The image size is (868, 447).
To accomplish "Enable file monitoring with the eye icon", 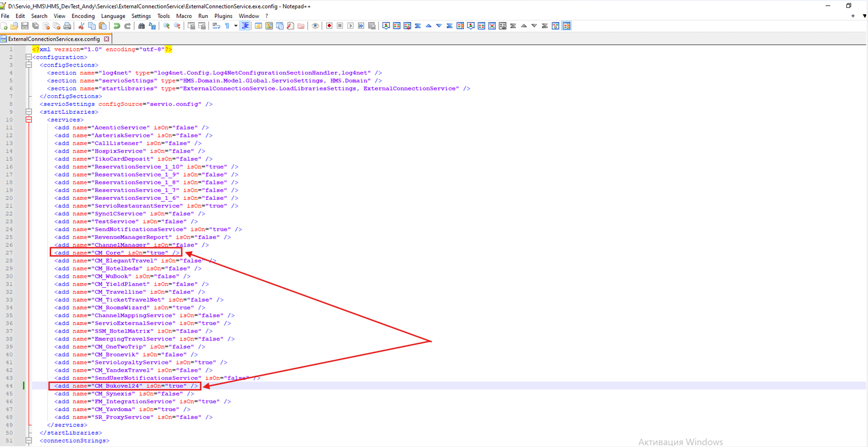I will coord(315,26).
